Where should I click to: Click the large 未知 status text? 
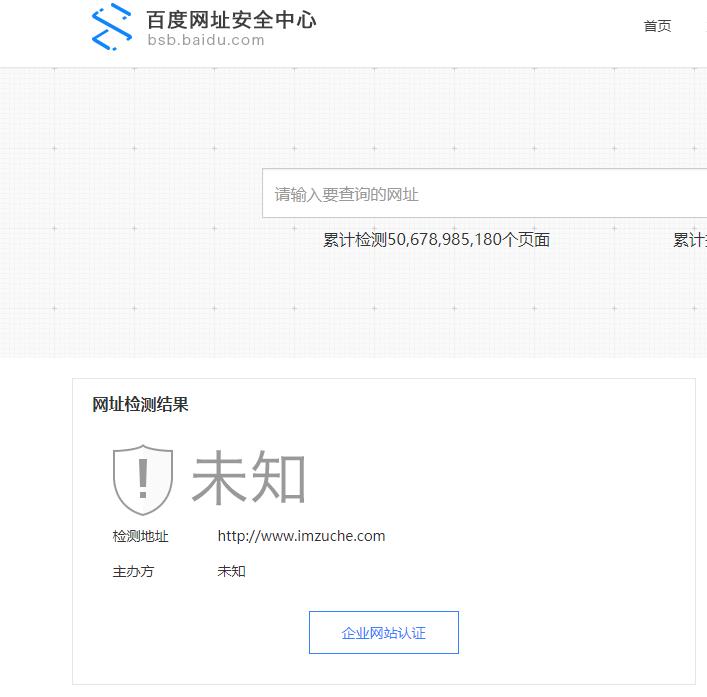[249, 478]
